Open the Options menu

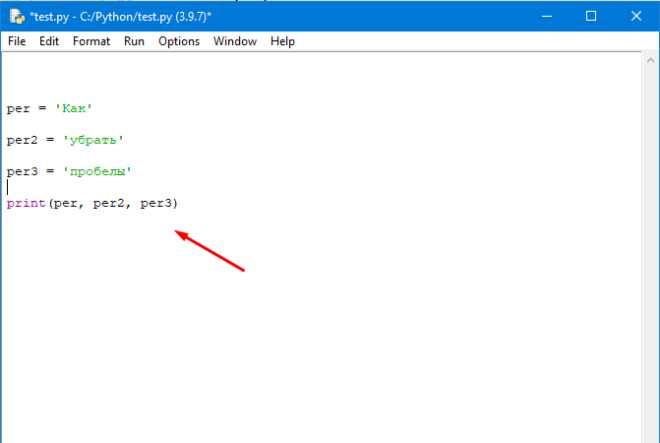click(179, 41)
